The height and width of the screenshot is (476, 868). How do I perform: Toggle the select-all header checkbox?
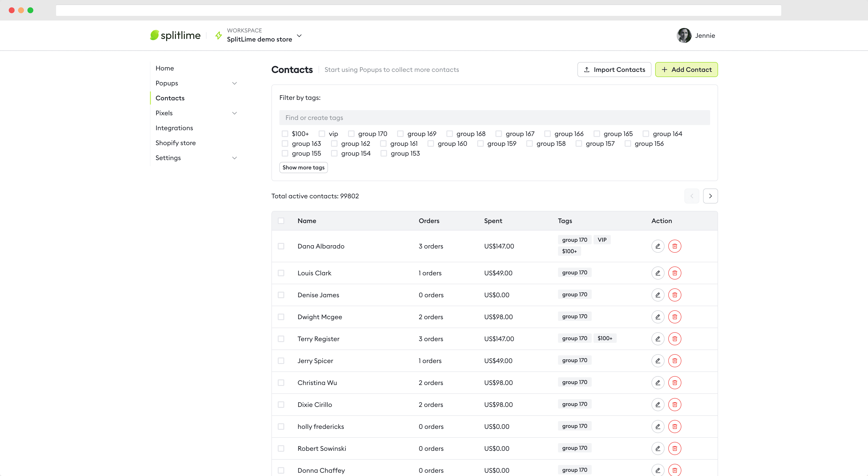click(281, 221)
